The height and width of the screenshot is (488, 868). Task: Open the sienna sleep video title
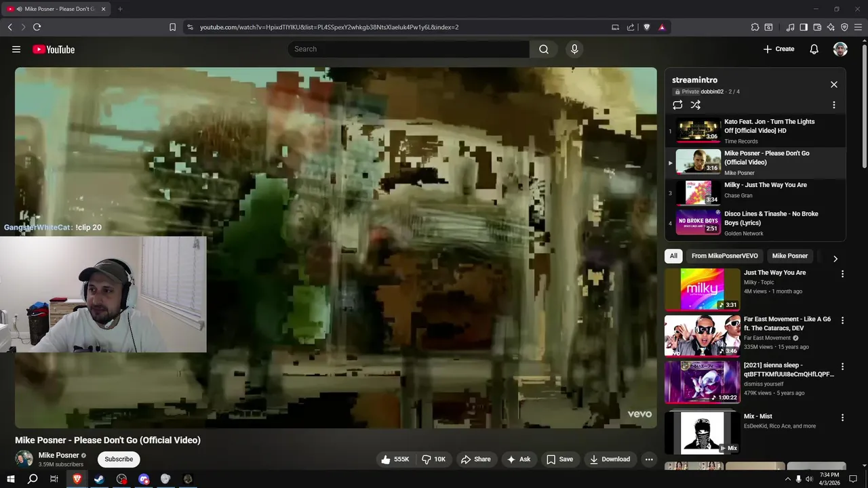(789, 369)
